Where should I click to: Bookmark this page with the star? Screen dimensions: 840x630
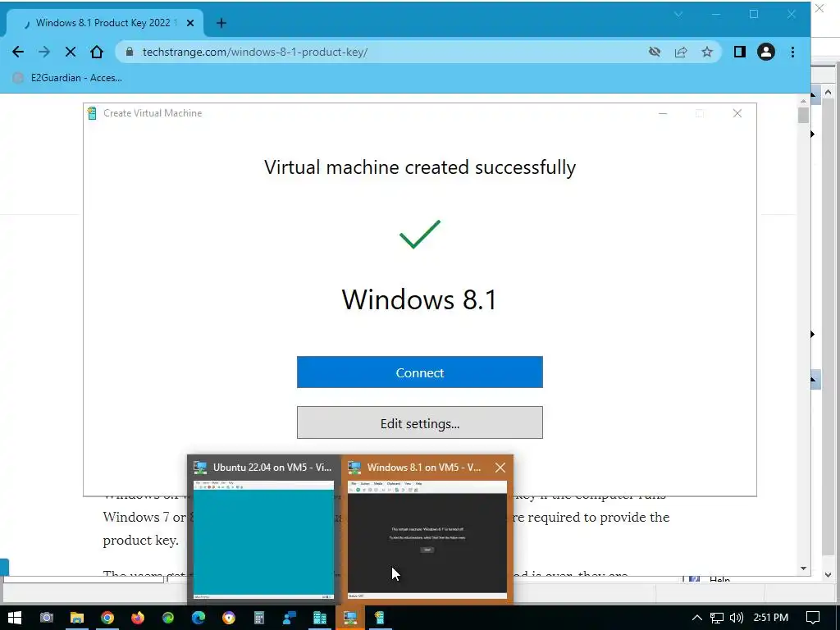point(707,52)
